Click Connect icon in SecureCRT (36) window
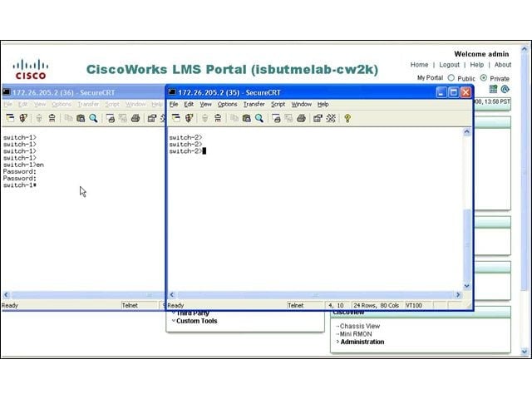The width and height of the screenshot is (532, 399). pos(10,118)
